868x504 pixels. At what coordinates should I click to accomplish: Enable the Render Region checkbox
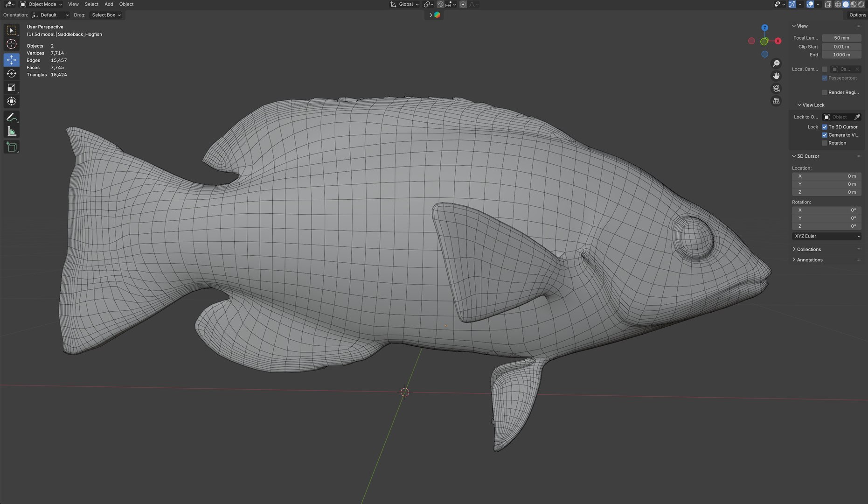tap(825, 92)
